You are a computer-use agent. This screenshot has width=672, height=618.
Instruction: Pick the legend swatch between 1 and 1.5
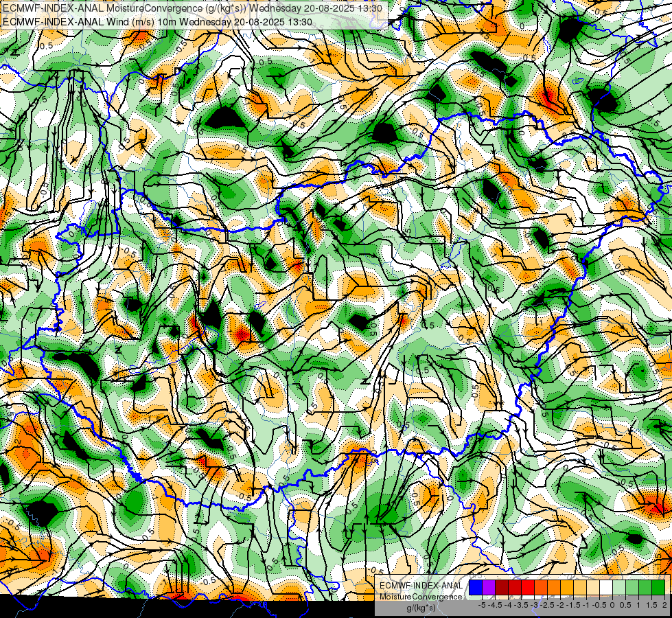(x=645, y=587)
